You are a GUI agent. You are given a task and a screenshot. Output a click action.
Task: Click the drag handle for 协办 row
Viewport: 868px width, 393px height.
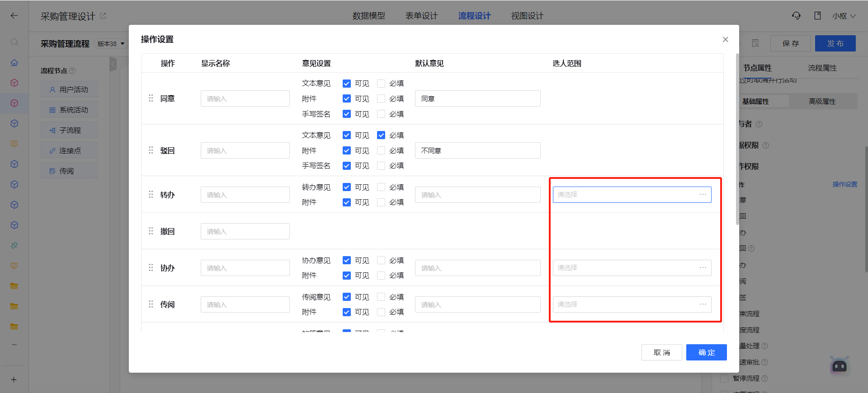pos(151,267)
